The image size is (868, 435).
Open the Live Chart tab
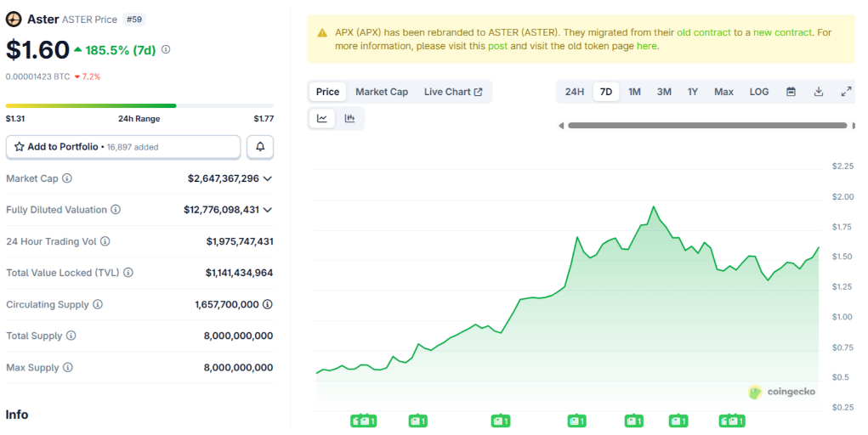coord(452,92)
